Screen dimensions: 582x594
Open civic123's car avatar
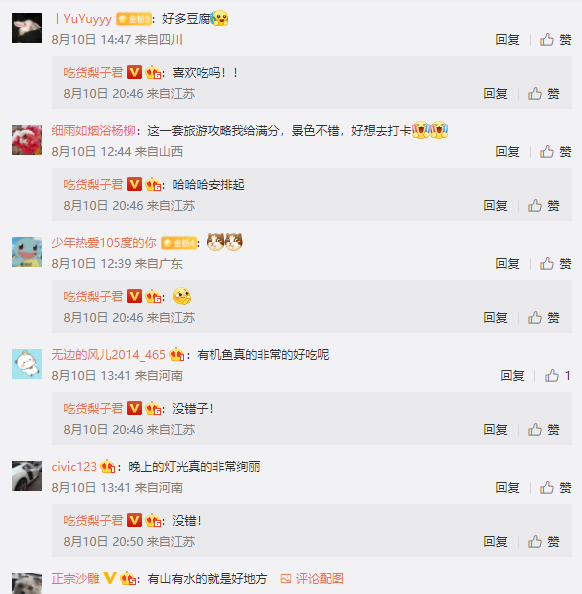point(27,476)
